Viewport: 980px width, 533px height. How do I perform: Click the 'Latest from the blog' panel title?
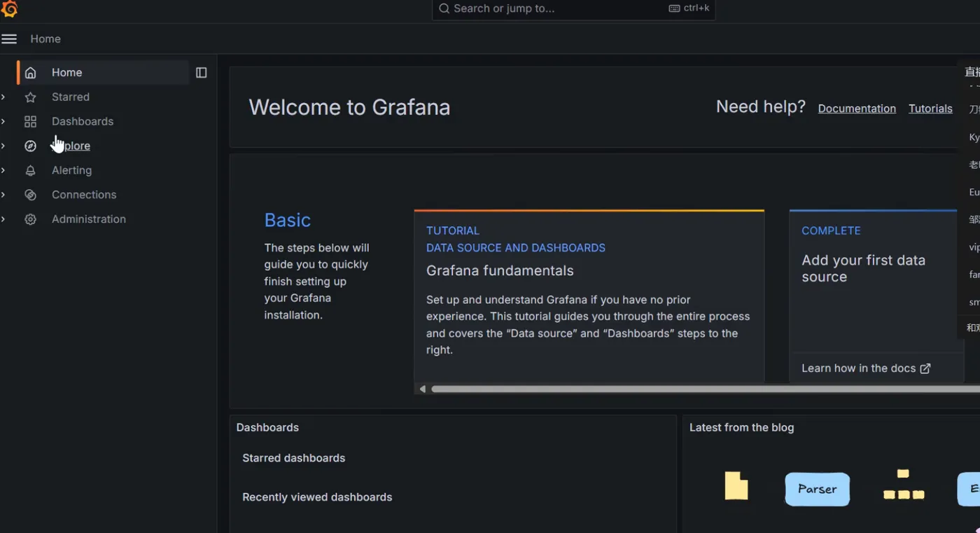pos(741,428)
